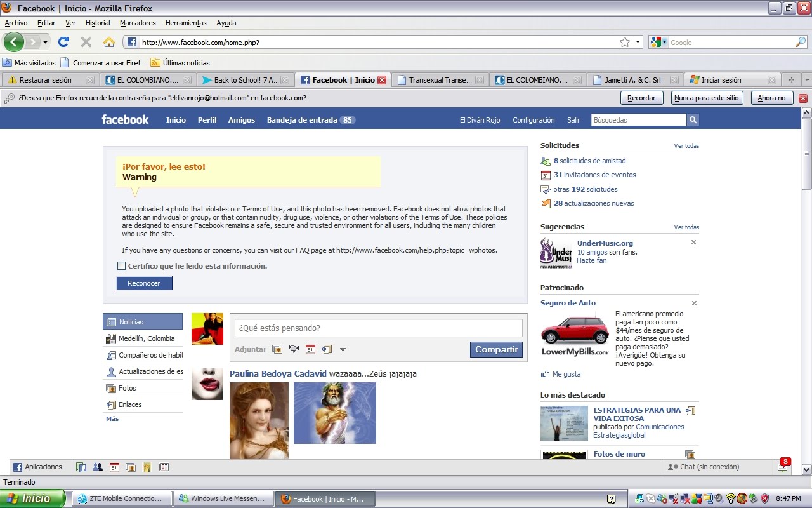Go to Firefox home page icon
The height and width of the screenshot is (508, 812).
(109, 42)
